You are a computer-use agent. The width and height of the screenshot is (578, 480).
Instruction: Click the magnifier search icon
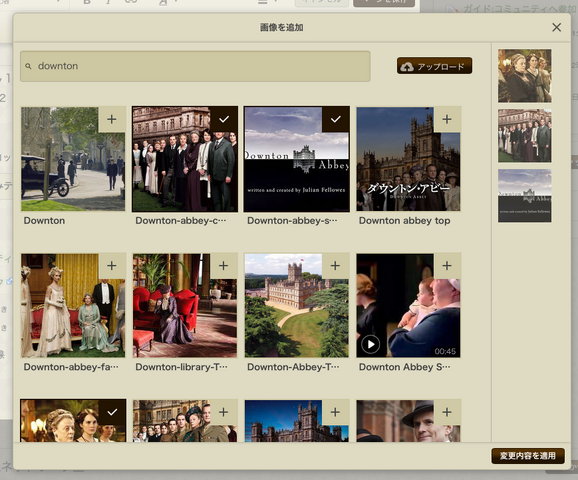point(28,66)
